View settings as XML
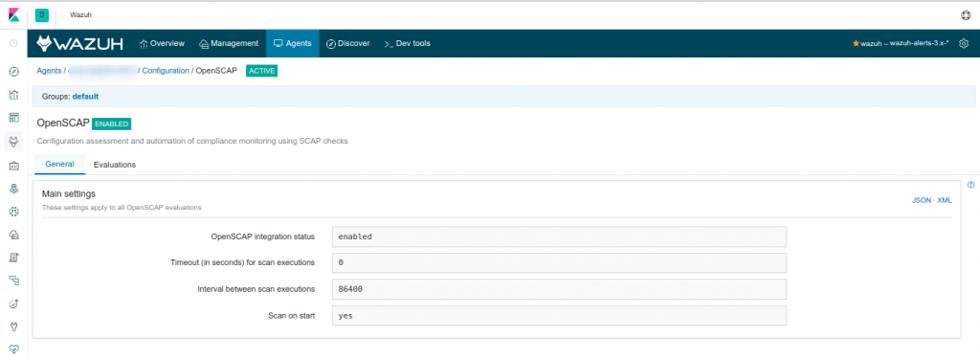Viewport: 980px width, 360px height. [945, 201]
